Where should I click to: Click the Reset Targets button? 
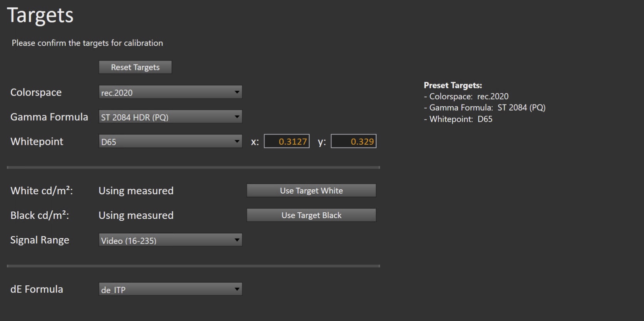(135, 67)
